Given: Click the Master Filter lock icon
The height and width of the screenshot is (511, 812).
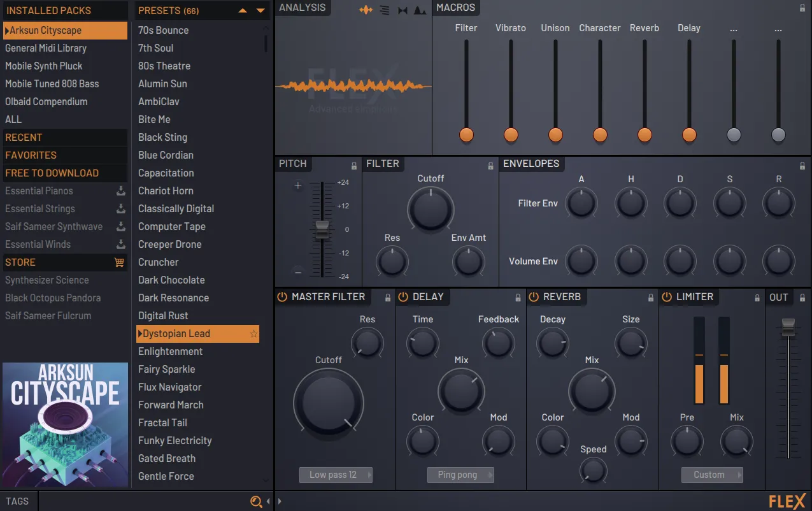Looking at the screenshot, I should [x=388, y=298].
